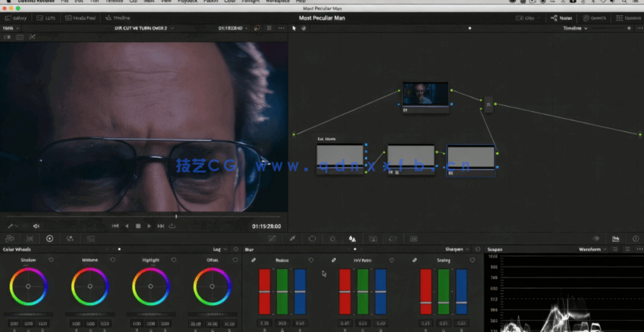644x332 pixels.
Task: Open the Fusion menu
Action: tap(211, 1)
